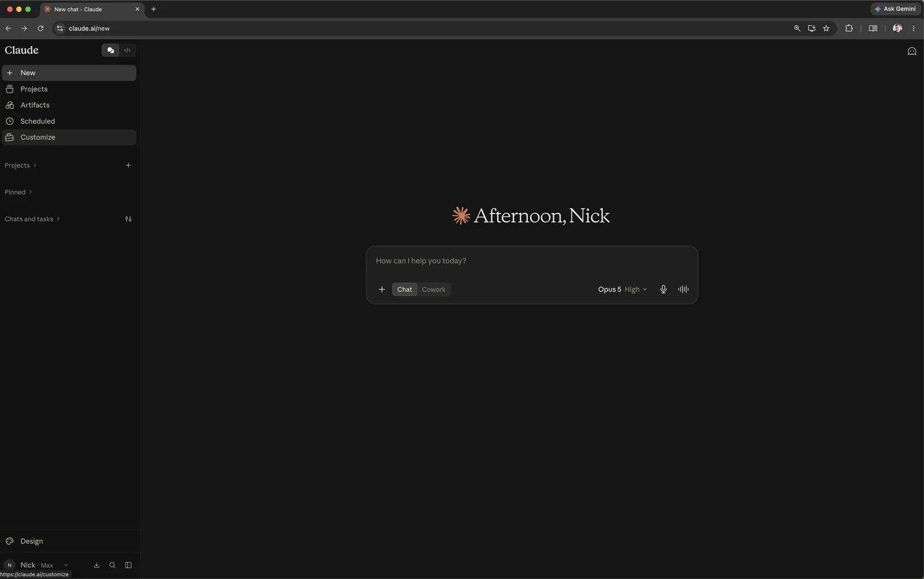Expand the Pinned section
The height and width of the screenshot is (579, 924).
(18, 192)
